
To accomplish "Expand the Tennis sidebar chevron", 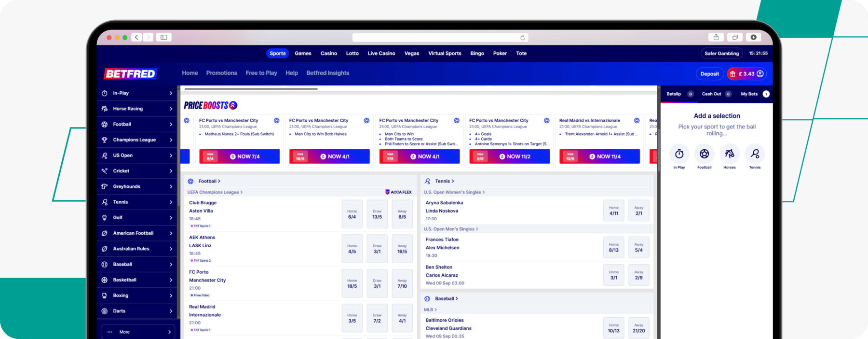I will (171, 202).
